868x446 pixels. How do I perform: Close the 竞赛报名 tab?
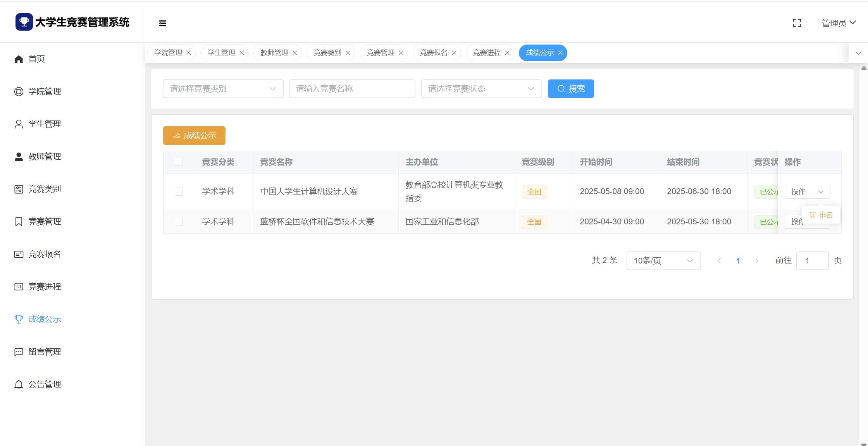coord(454,53)
